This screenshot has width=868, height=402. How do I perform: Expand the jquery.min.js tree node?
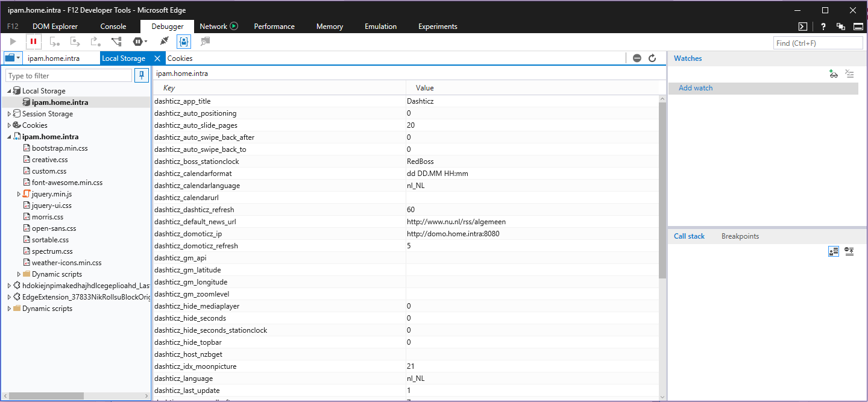(x=19, y=194)
